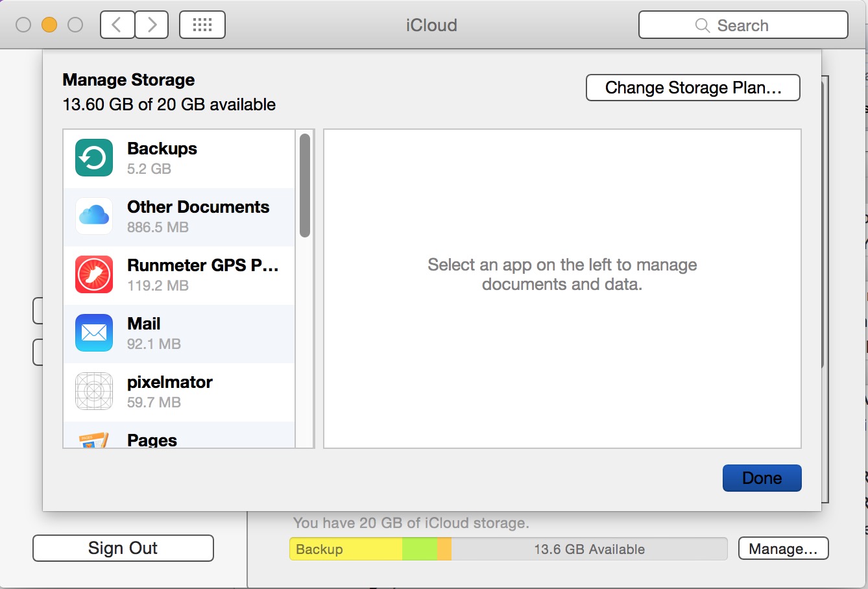Viewport: 868px width, 589px height.
Task: Select the Runmeter GPS P… entry
Action: 179,276
